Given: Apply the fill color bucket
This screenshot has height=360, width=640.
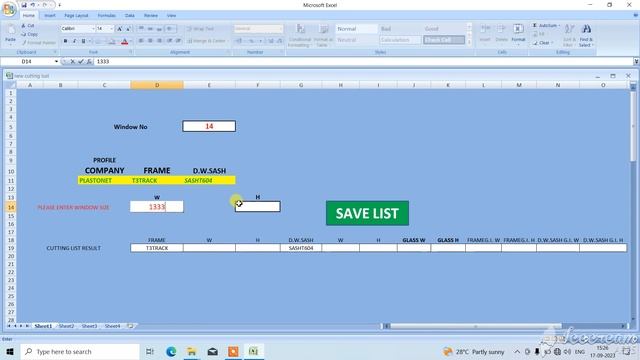Looking at the screenshot, I should click(x=111, y=41).
